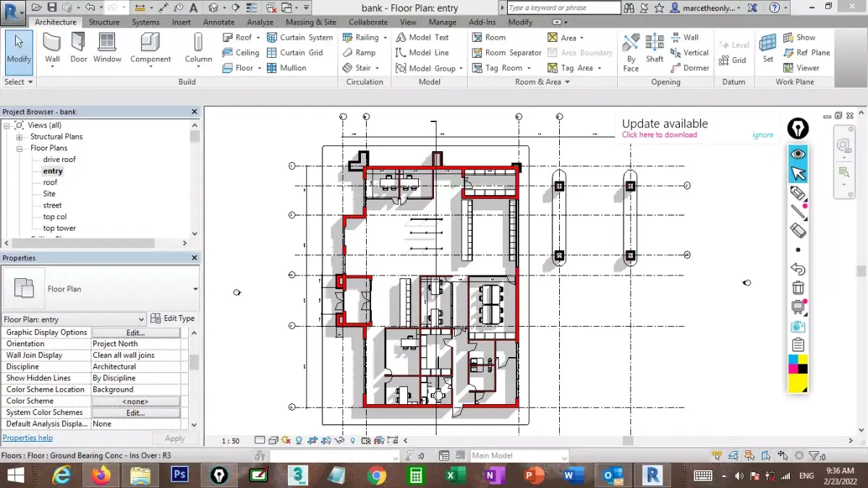Choose the opening By Face tool

tap(631, 51)
